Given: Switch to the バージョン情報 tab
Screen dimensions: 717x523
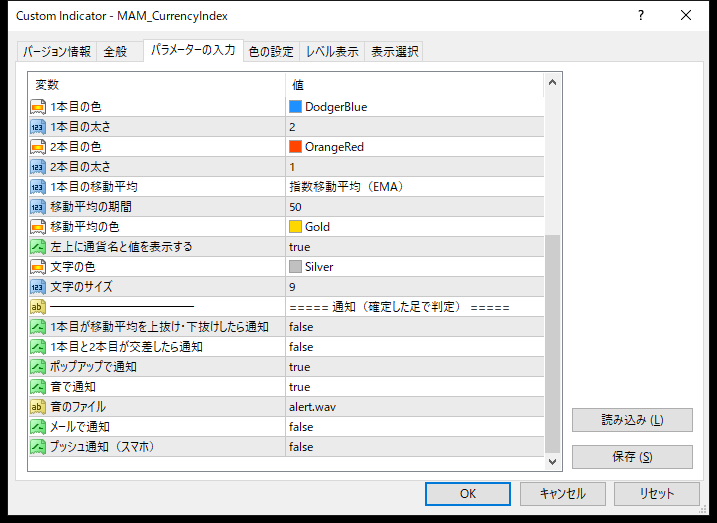Looking at the screenshot, I should click(x=57, y=51).
